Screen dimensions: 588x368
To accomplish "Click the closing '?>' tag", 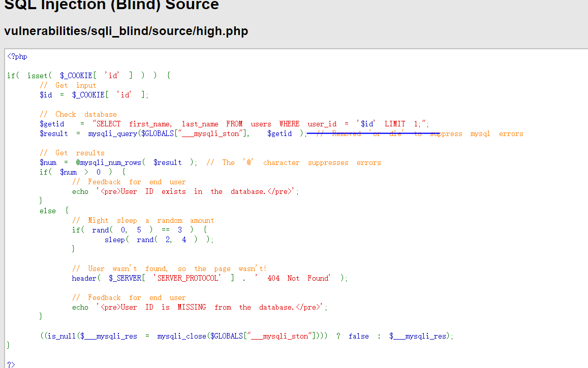I will [11, 364].
